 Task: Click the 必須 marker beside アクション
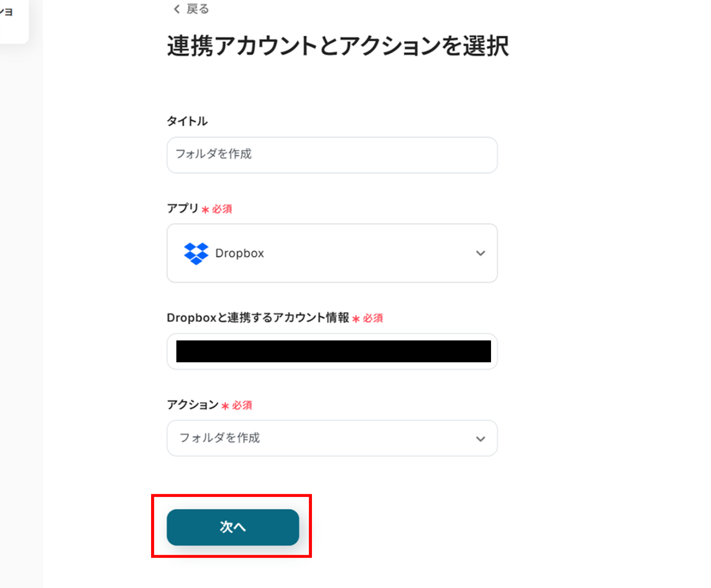point(242,405)
